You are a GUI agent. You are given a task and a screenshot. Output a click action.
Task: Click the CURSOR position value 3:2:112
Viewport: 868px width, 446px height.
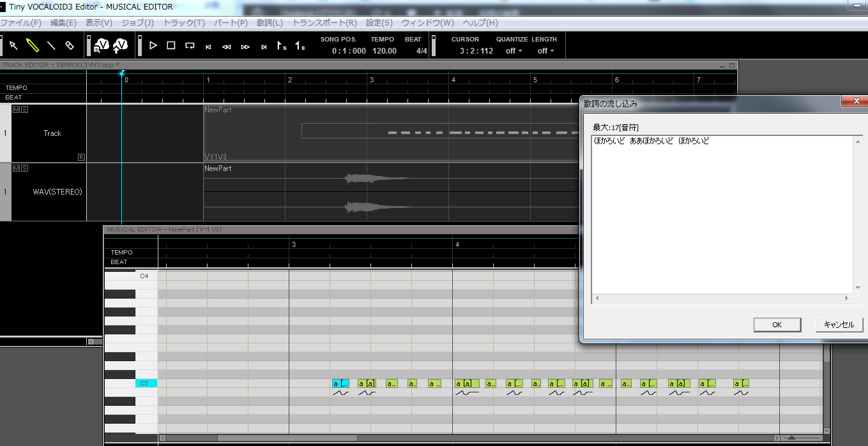pyautogui.click(x=476, y=51)
